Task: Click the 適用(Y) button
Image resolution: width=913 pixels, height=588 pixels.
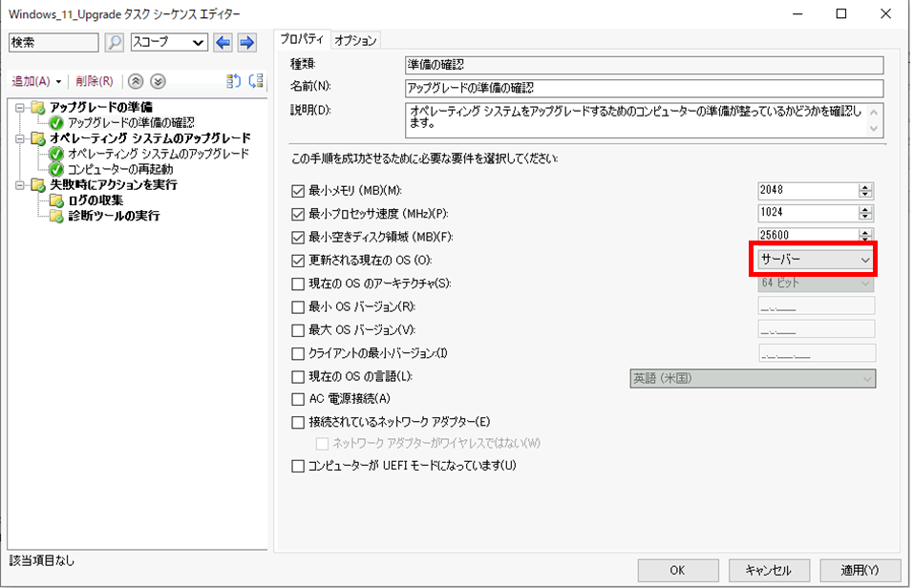Action: [x=860, y=571]
